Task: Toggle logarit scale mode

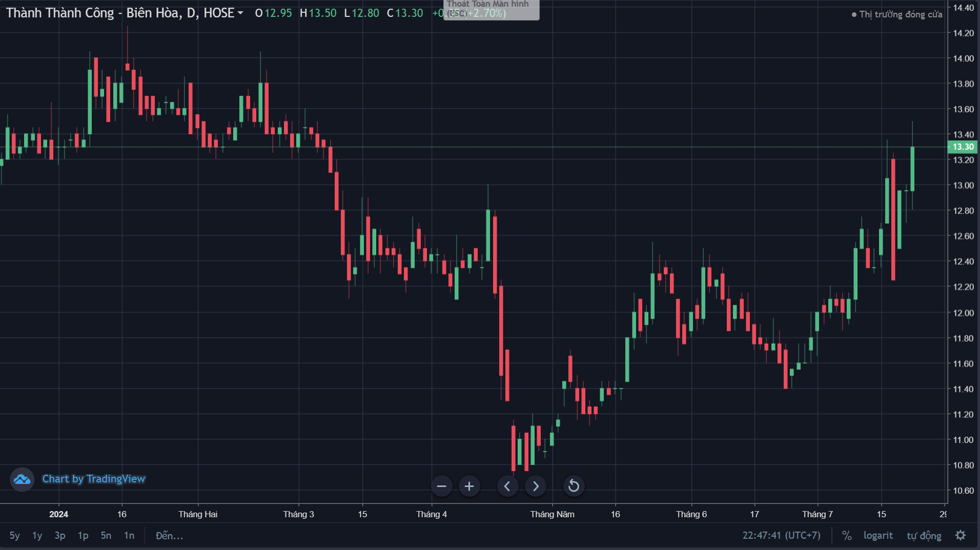Action: [x=878, y=535]
